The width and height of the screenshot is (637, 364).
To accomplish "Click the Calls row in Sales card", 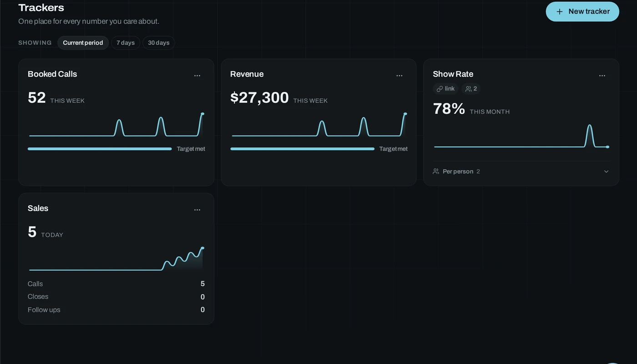I will pos(116,284).
